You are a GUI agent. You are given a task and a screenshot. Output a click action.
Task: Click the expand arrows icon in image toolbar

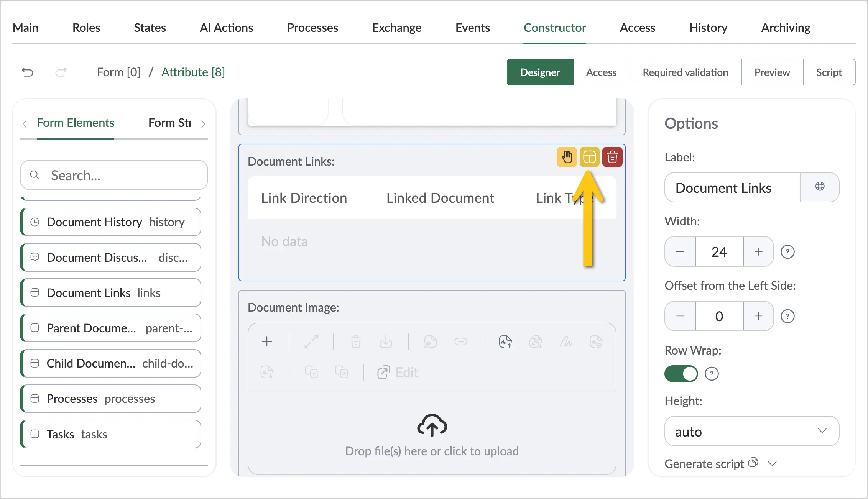click(x=311, y=341)
